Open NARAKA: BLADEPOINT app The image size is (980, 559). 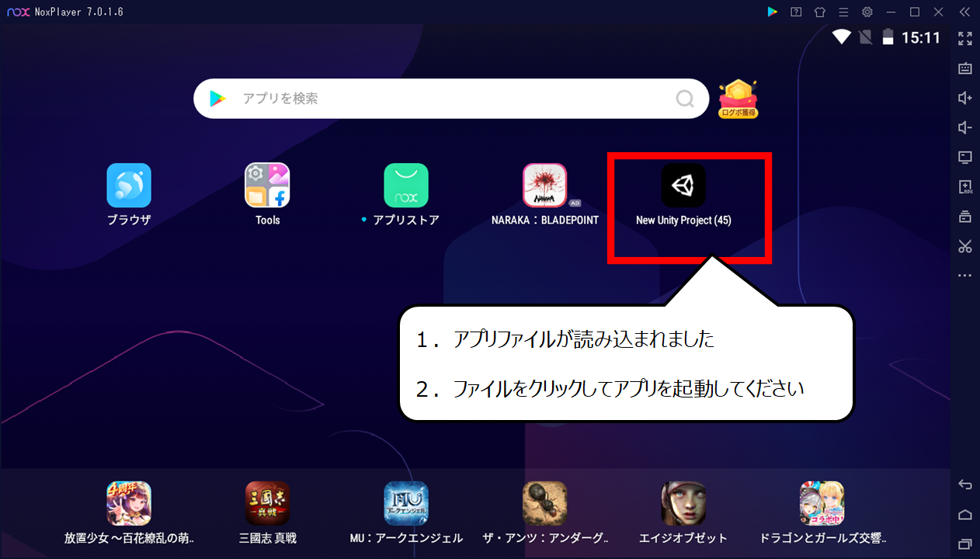[544, 186]
